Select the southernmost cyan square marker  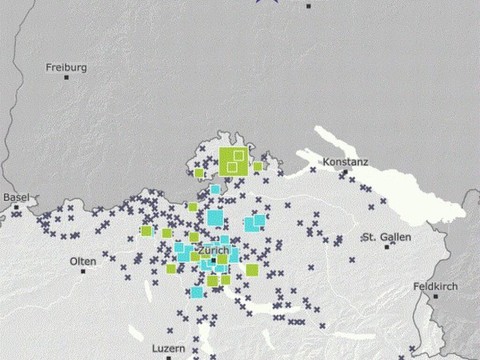(x=197, y=293)
